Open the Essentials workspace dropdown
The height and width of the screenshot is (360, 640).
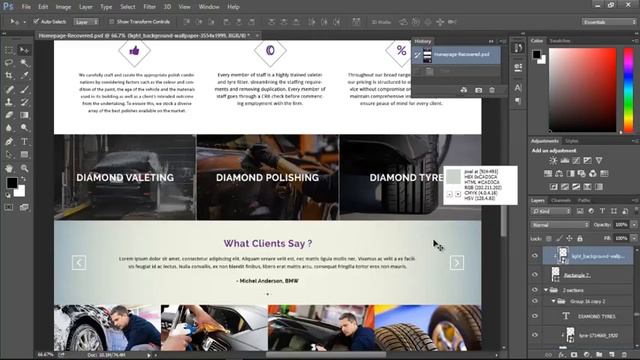pyautogui.click(x=609, y=22)
